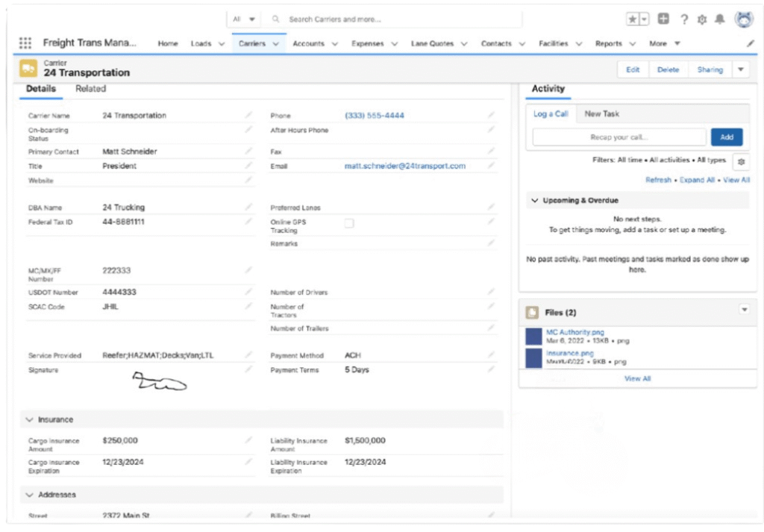Switch to the Related tab
The height and width of the screenshot is (532, 764).
point(90,89)
